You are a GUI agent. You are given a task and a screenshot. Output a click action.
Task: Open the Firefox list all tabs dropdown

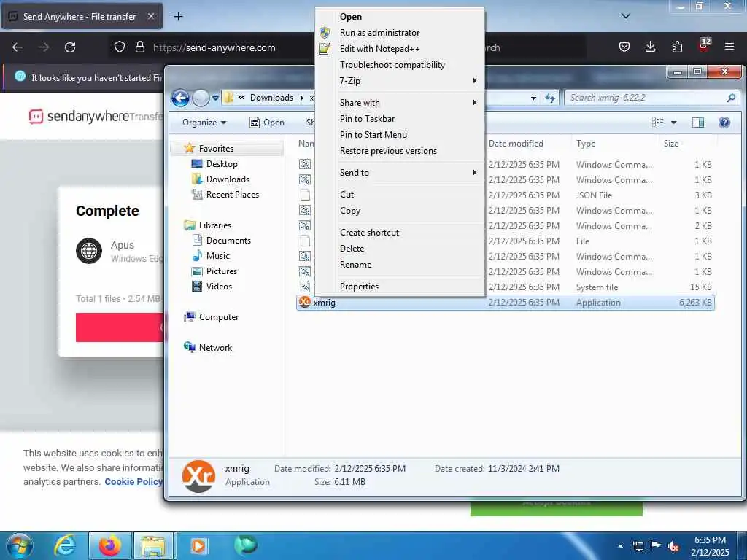click(625, 16)
